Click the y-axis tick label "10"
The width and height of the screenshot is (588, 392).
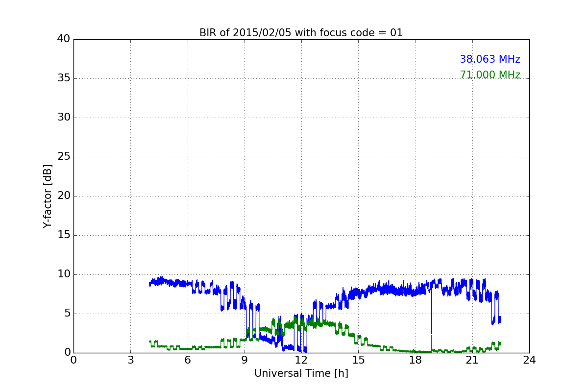click(64, 274)
